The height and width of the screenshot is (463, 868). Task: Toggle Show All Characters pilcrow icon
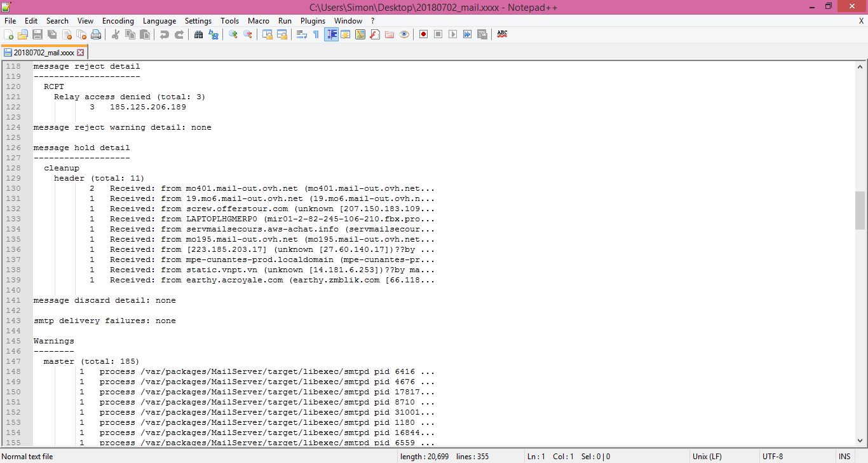tap(316, 34)
